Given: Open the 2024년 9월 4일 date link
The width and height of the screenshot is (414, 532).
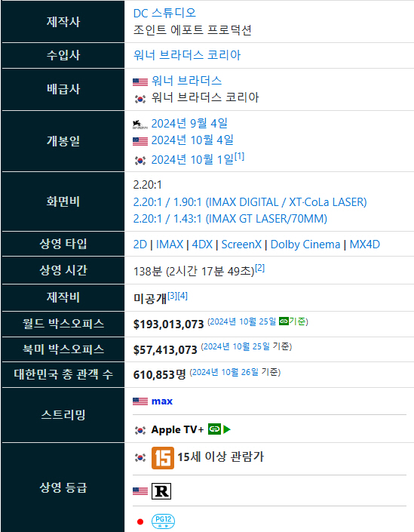Looking at the screenshot, I should click(x=189, y=123).
